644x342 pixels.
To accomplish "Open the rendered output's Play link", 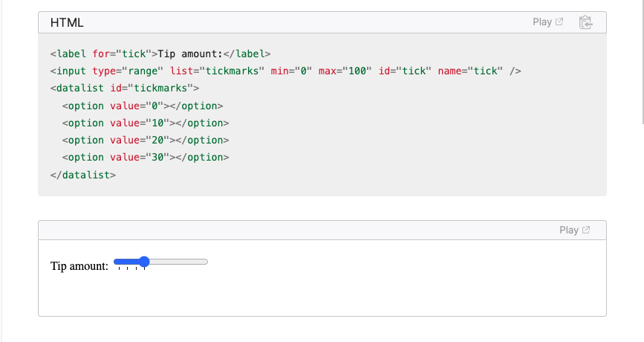I will (x=574, y=230).
